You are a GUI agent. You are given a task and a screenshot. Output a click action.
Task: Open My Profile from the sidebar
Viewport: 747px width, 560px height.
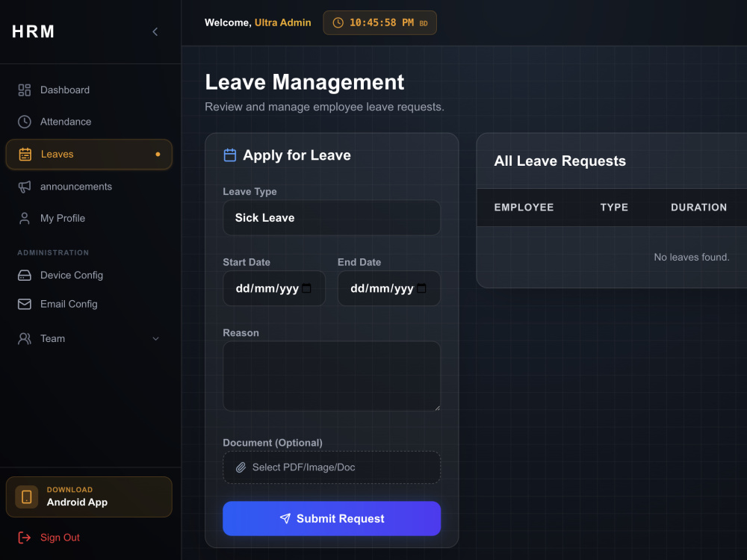(89, 218)
